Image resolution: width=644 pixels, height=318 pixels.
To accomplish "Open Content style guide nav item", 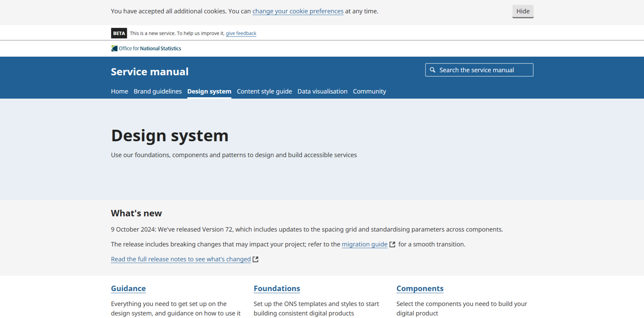I will (x=264, y=91).
